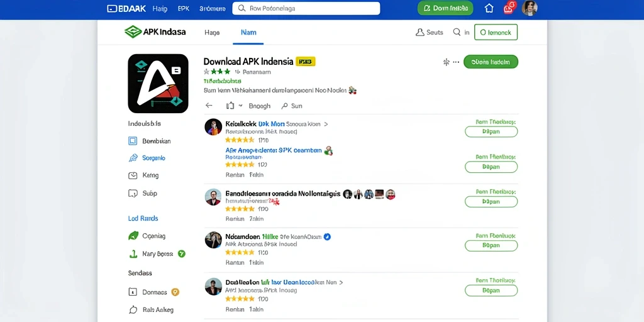
Task: Click the Dapan button in Banodtloesenr row
Action: (x=491, y=202)
